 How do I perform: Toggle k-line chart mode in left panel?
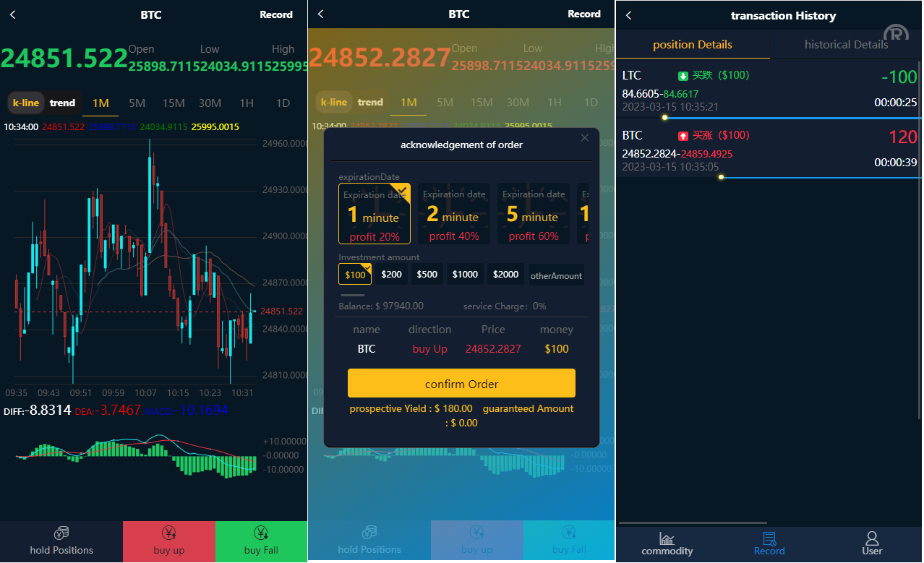pos(26,103)
